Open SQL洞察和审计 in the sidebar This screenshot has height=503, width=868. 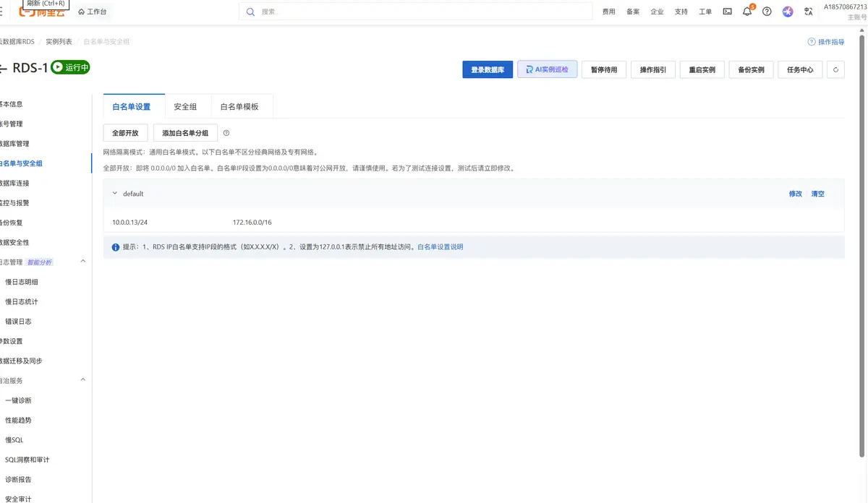pos(27,460)
